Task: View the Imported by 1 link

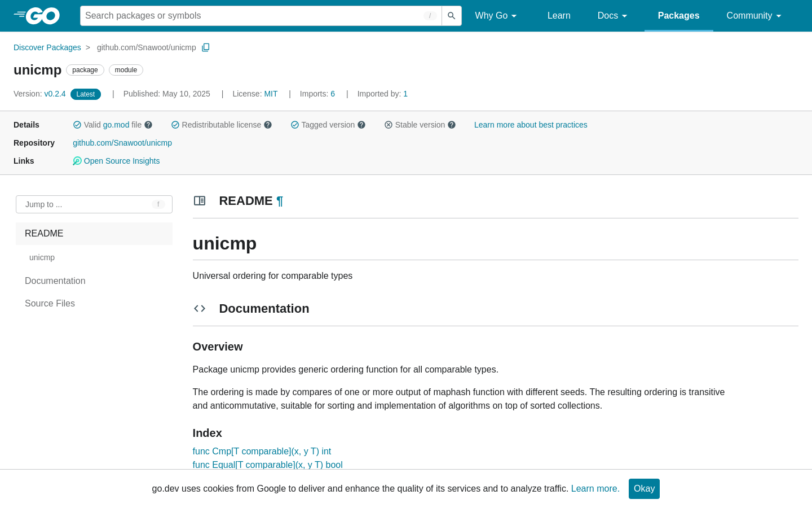Action: (405, 94)
